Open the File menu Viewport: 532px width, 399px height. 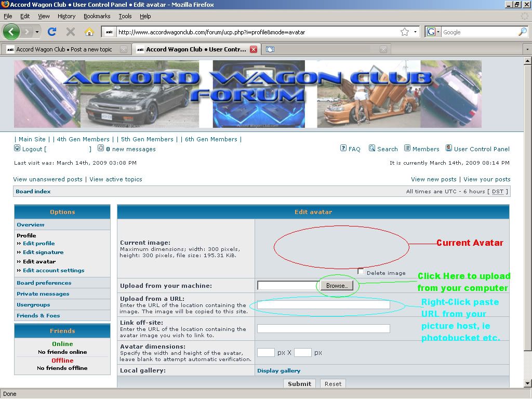coord(8,16)
